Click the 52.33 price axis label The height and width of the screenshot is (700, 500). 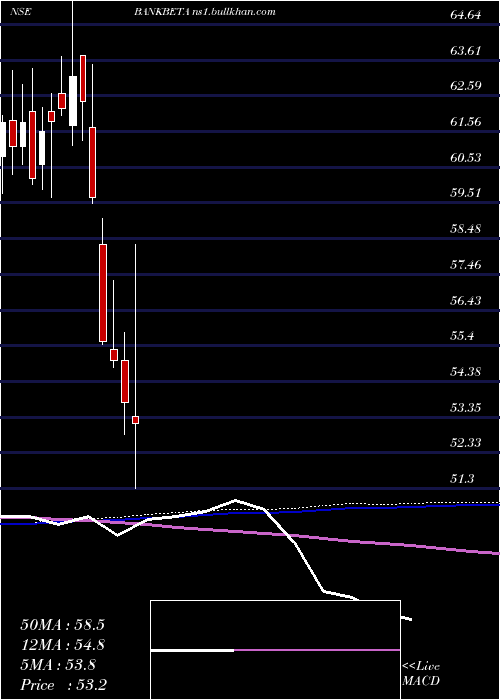pos(465,443)
